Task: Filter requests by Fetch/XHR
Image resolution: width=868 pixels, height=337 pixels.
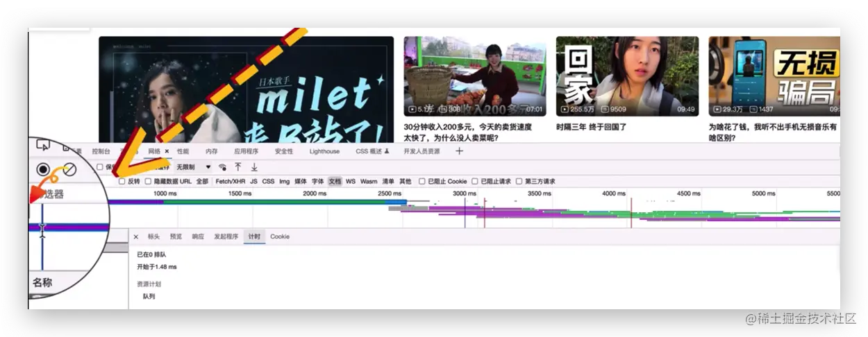Action: pyautogui.click(x=230, y=182)
